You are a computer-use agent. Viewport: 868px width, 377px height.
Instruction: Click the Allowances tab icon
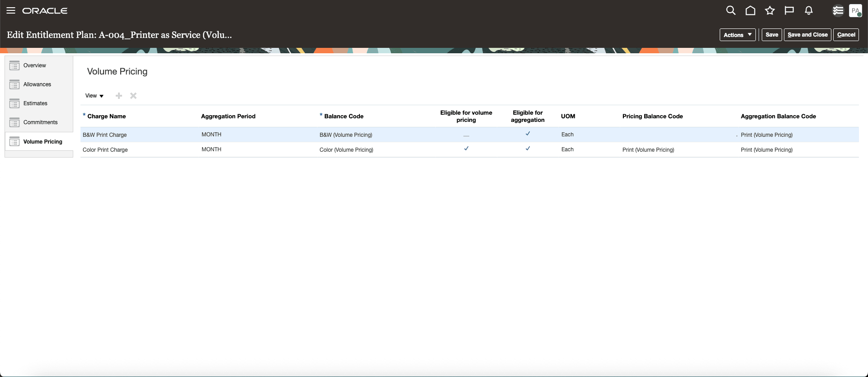14,84
